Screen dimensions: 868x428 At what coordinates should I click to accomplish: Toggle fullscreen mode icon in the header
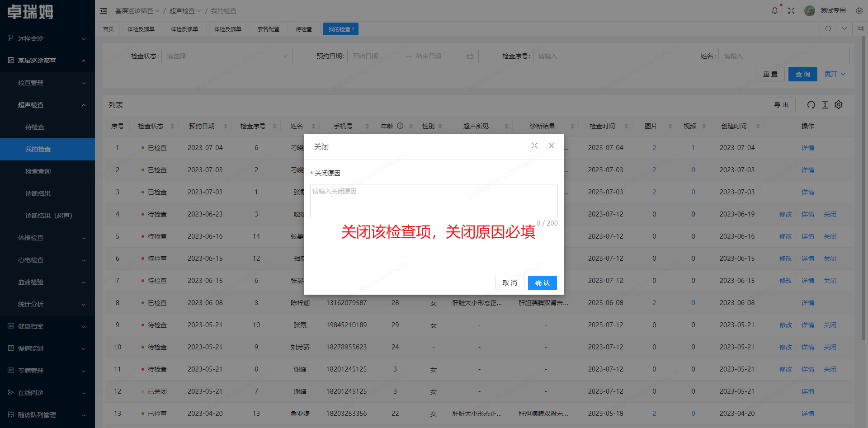[x=791, y=10]
